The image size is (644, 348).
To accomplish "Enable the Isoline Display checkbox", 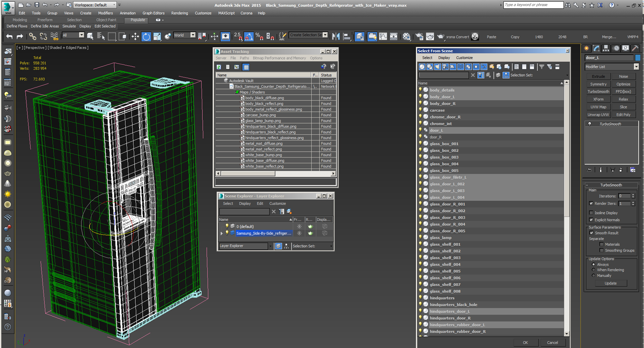I will pos(591,213).
